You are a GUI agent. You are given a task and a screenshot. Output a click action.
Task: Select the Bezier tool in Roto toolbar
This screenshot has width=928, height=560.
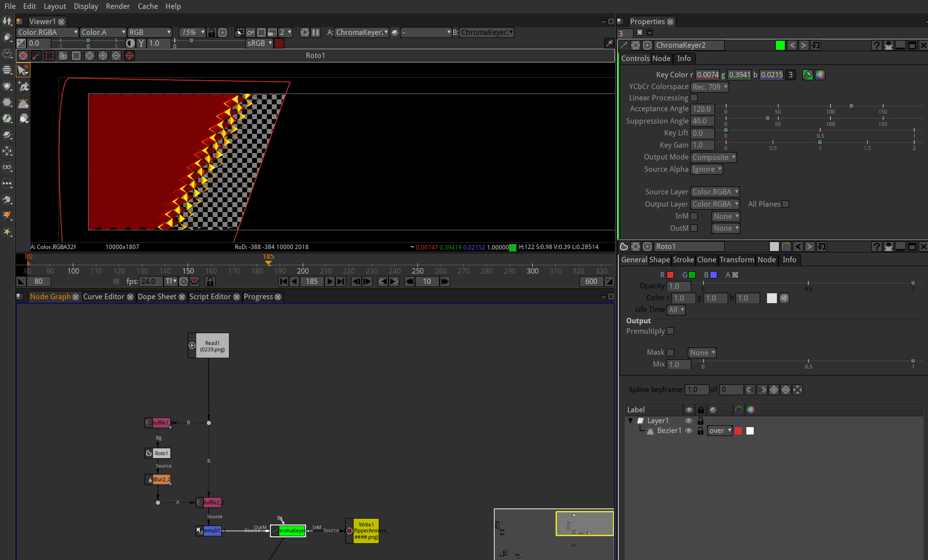click(23, 103)
